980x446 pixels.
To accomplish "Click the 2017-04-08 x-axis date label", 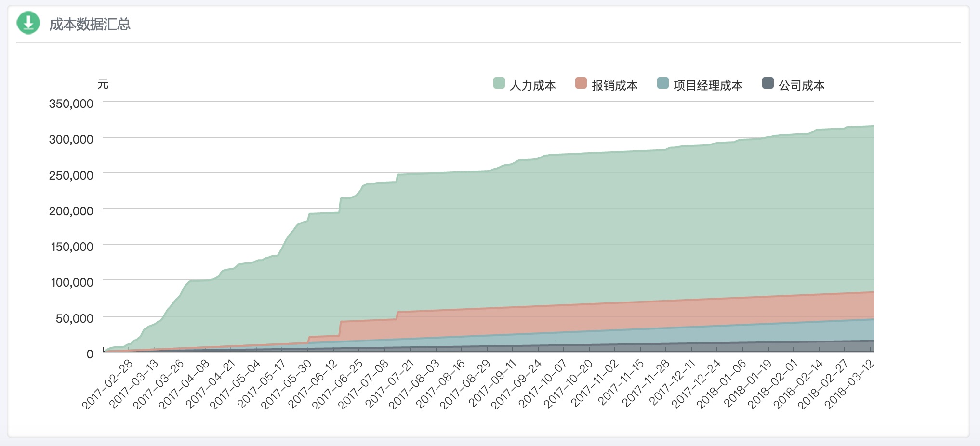I will pyautogui.click(x=185, y=384).
